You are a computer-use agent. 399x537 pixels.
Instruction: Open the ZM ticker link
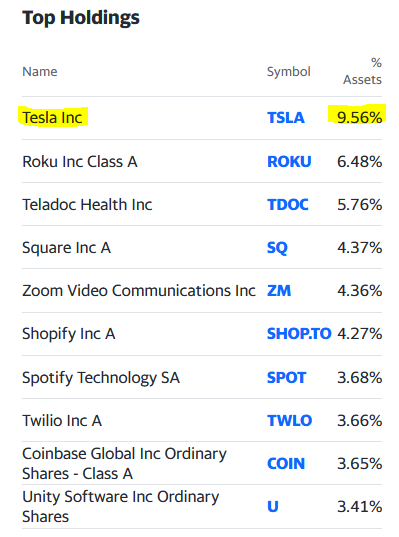click(279, 291)
